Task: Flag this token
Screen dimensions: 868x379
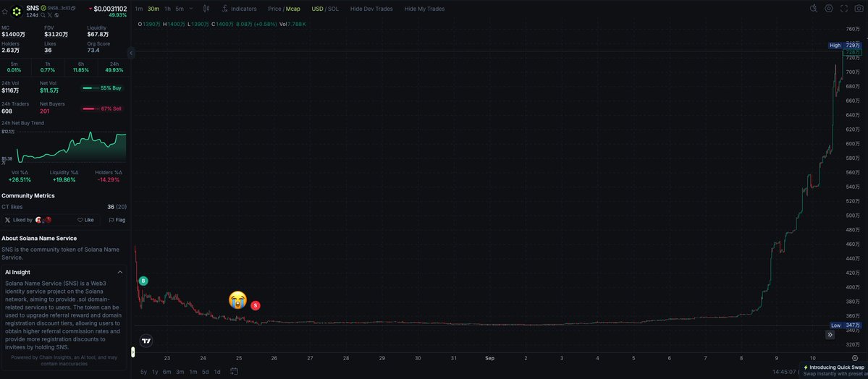Action: pyautogui.click(x=117, y=220)
